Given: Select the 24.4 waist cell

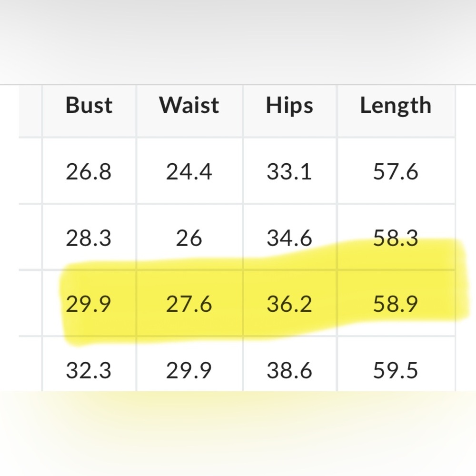Looking at the screenshot, I should click(189, 171).
